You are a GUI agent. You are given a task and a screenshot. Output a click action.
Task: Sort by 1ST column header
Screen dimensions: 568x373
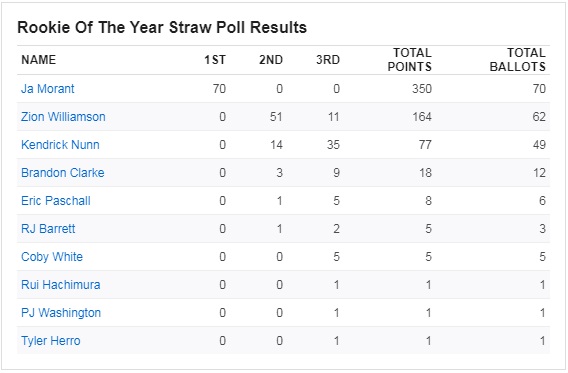pyautogui.click(x=215, y=60)
